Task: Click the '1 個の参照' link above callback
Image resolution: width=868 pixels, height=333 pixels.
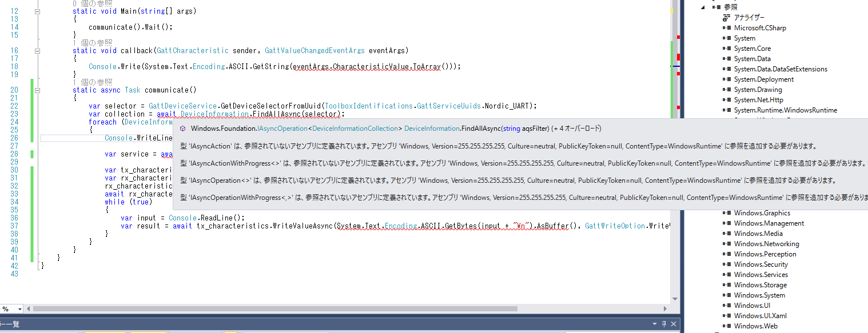Action: coord(92,43)
